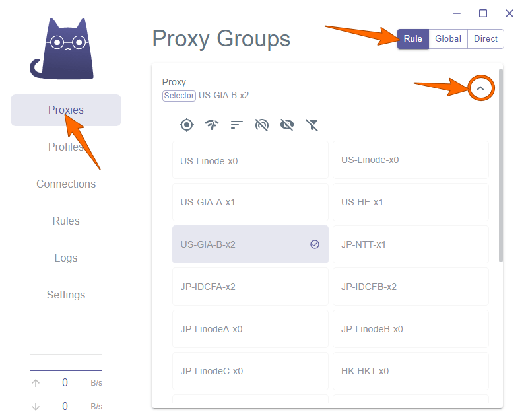The width and height of the screenshot is (528, 420).
Task: Click the crossed-out filter funnel icon
Action: (x=312, y=125)
